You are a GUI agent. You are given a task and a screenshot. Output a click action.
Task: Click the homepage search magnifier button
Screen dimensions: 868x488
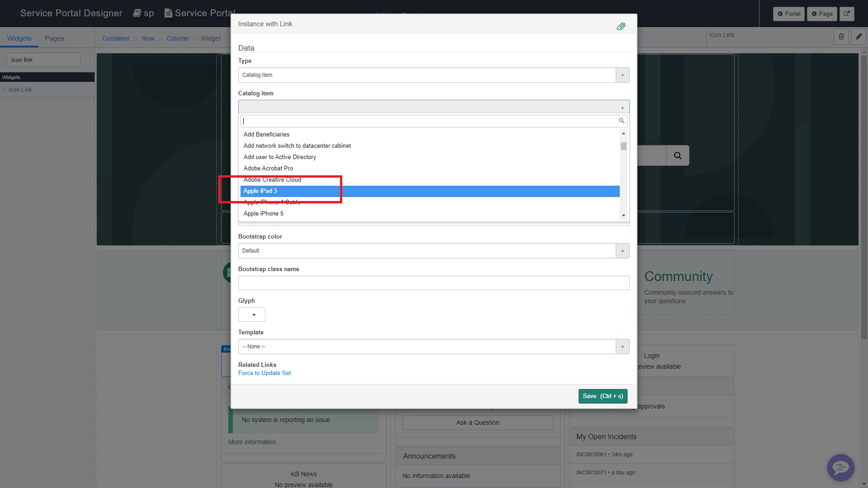678,155
